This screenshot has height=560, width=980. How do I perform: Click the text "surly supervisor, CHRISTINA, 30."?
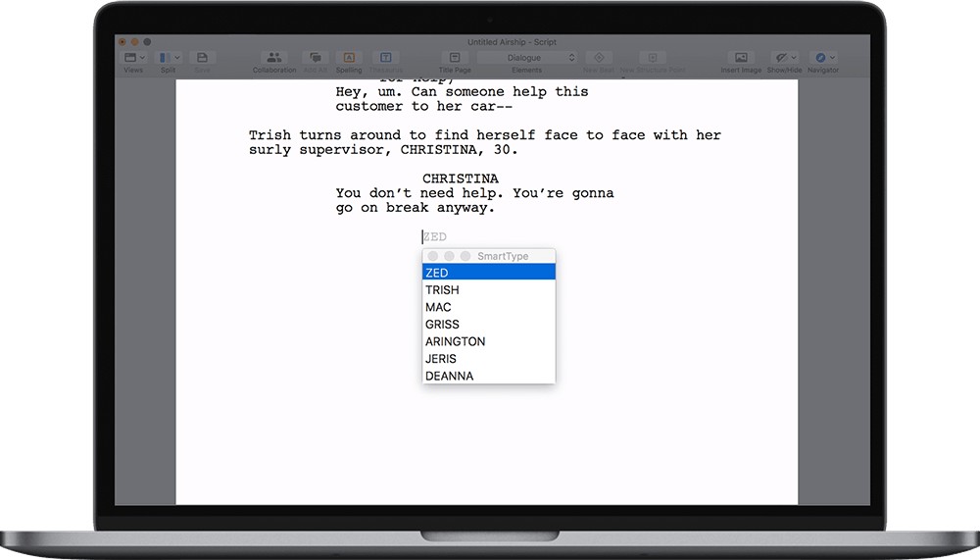click(x=383, y=149)
